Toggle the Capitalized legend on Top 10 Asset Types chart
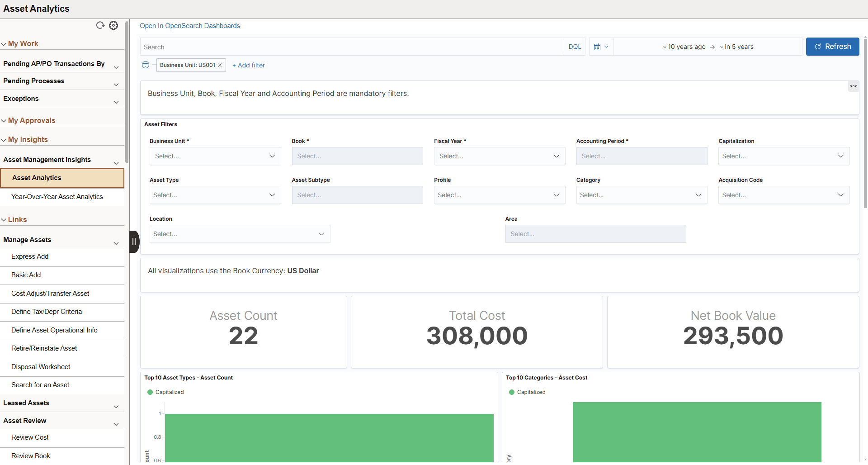 point(165,392)
